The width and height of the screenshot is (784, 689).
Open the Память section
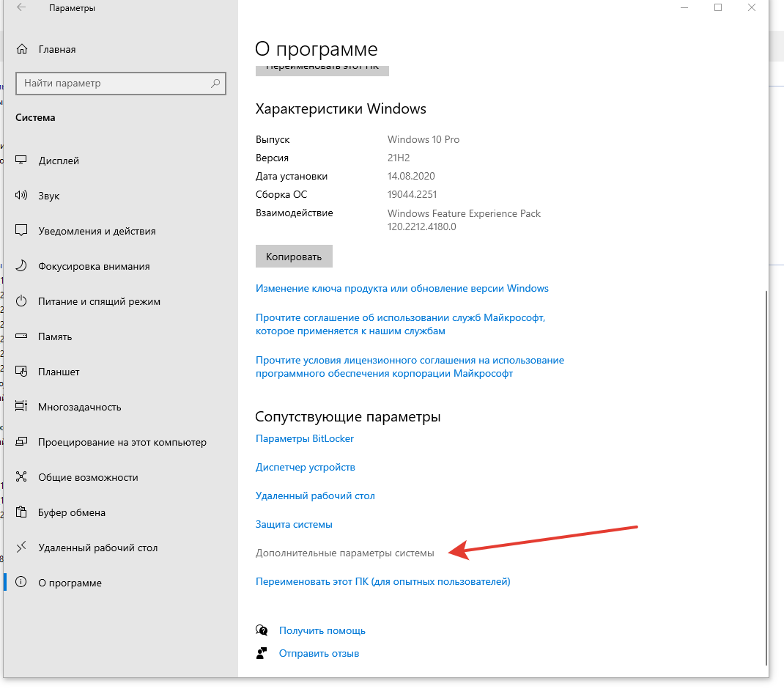(55, 336)
